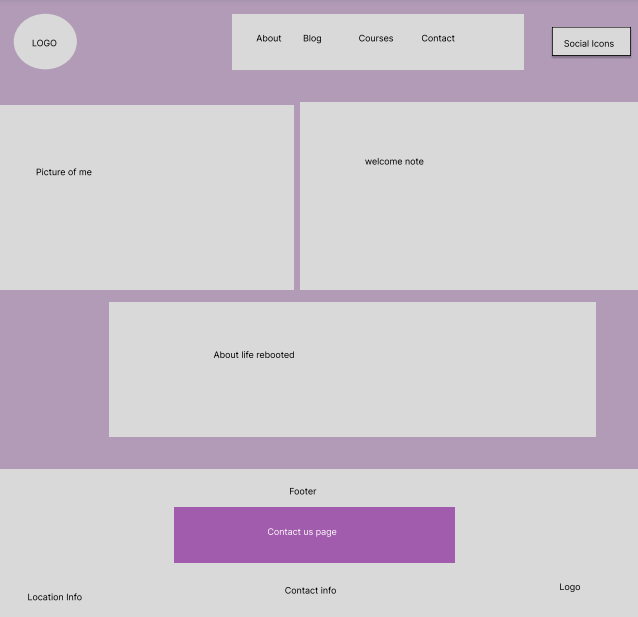Select Courses in the navigation bar
Viewport: 638px width, 617px height.
pyautogui.click(x=376, y=38)
